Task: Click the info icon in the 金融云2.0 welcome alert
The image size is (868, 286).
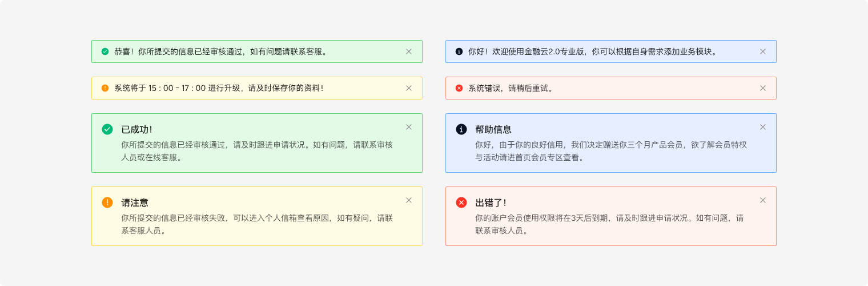Action: (459, 51)
